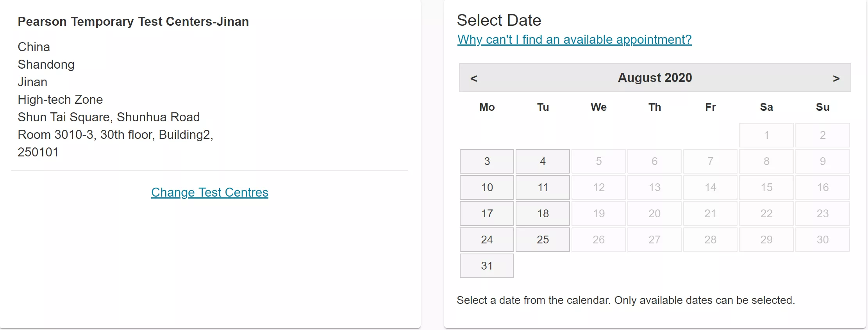Pick August 17 from the calendar
Viewport: 868px width, 330px height.
(487, 213)
